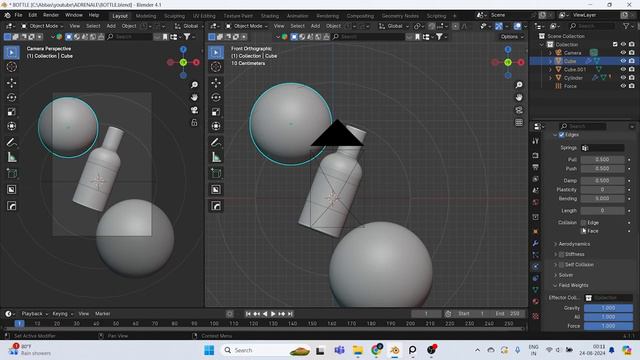Click Force field weight slider
Screen dimensions: 640x360
pos(608,326)
